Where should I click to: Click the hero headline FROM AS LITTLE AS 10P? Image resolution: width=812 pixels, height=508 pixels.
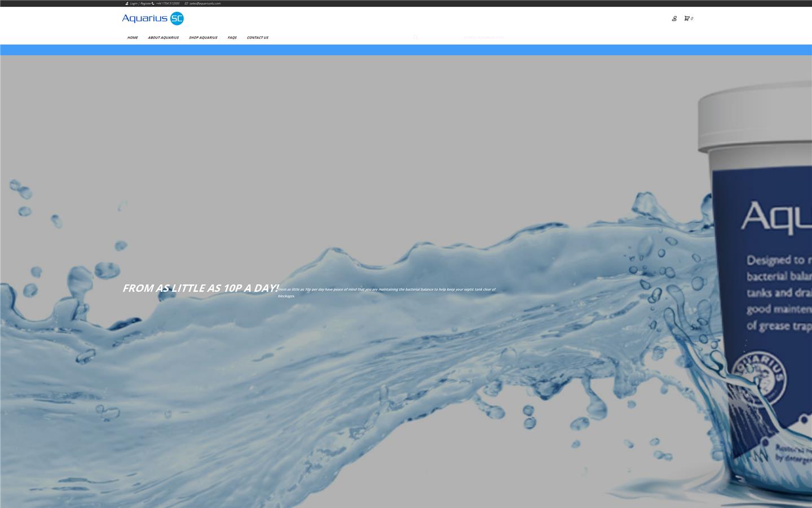200,288
